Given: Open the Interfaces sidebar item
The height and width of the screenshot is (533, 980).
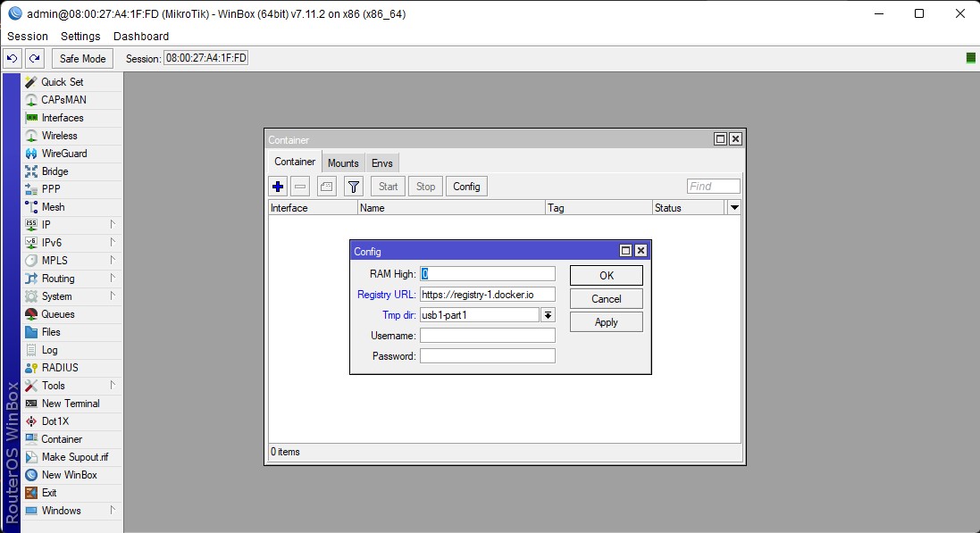Looking at the screenshot, I should click(62, 118).
